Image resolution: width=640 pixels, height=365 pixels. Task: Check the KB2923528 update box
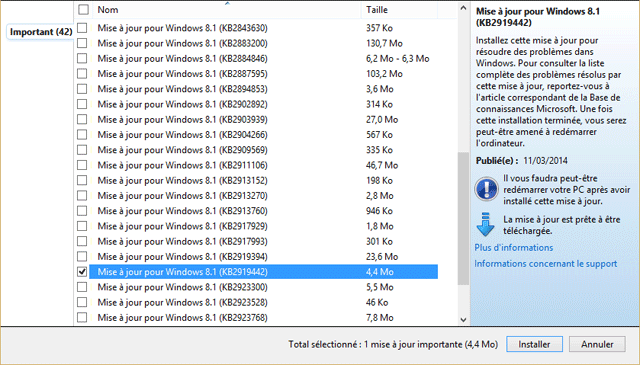(x=82, y=302)
